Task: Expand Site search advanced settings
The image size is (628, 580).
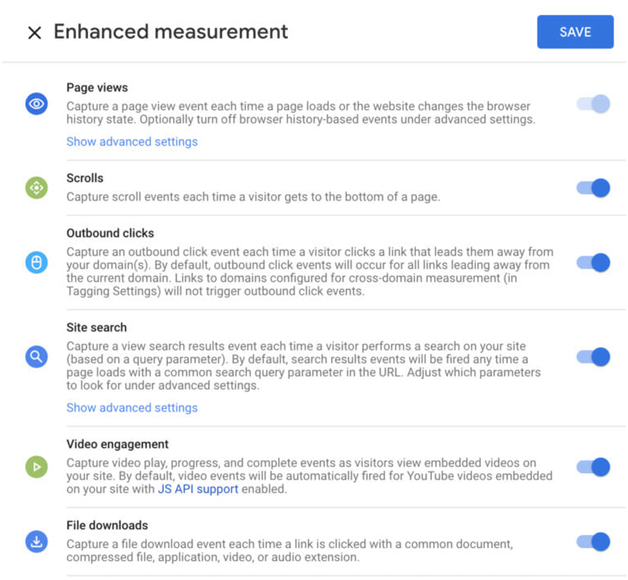Action: pyautogui.click(x=132, y=407)
